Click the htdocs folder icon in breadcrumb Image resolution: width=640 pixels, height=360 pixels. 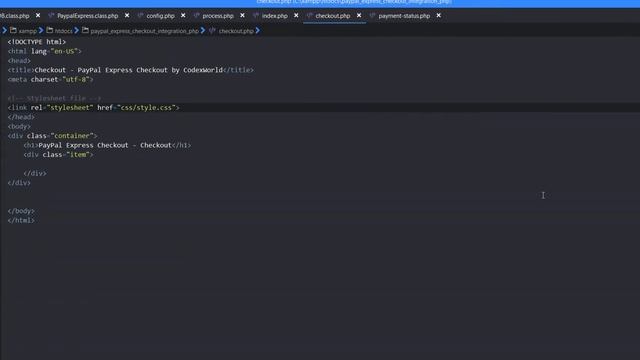(49, 30)
